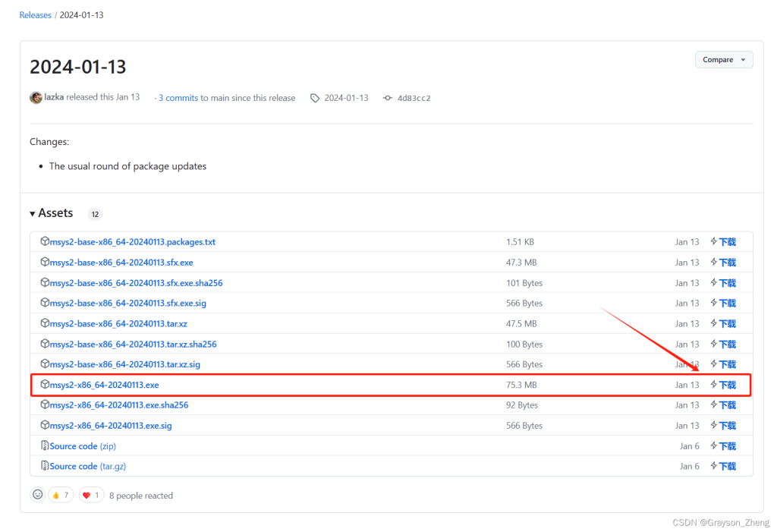The image size is (777, 532).
Task: Open the 3 commits link
Action: click(178, 98)
